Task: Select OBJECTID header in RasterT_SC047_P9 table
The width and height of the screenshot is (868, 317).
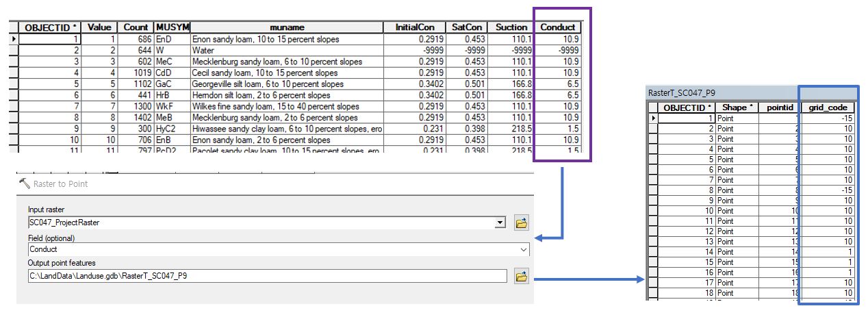Action: point(687,107)
